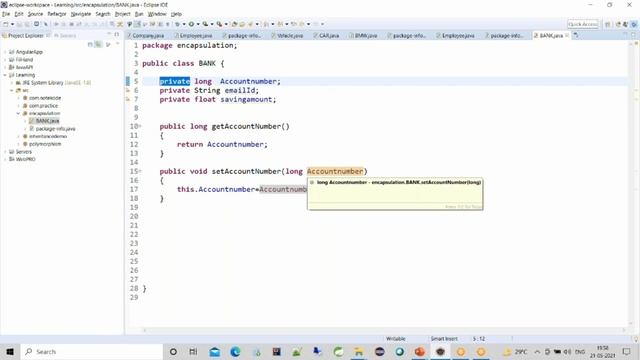Image resolution: width=640 pixels, height=360 pixels.
Task: Click the Writable status bar entry
Action: tap(396, 339)
